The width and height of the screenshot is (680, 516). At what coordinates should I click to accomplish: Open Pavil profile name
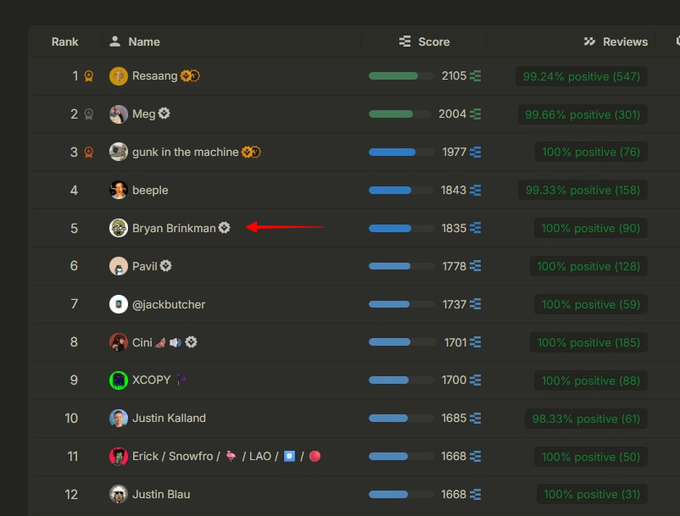click(144, 266)
